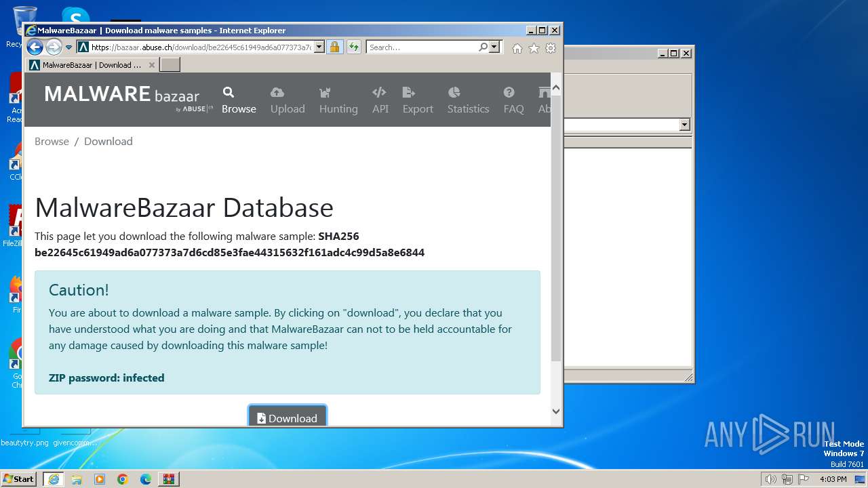
Task: Open IE Favorites star icon
Action: tap(534, 48)
